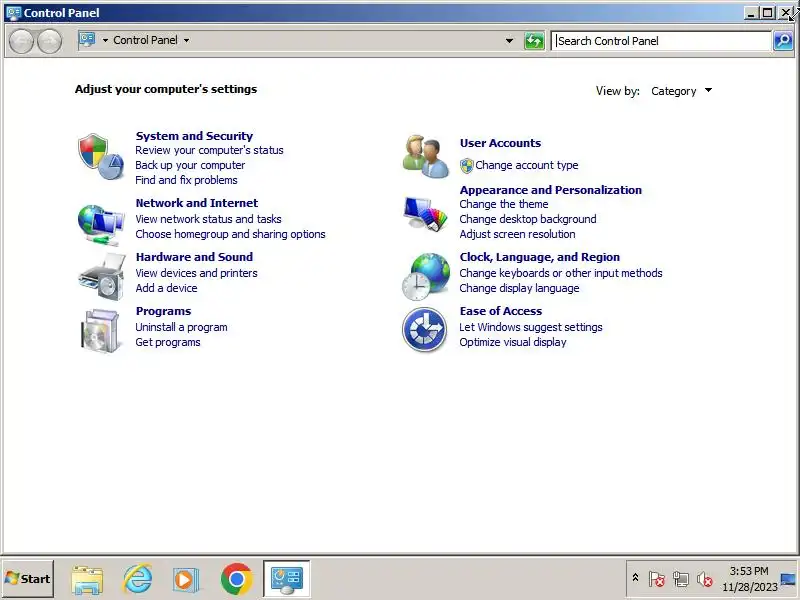Screen dimensions: 800x600
Task: Open Clock, Language, and Region heading link
Action: point(539,257)
